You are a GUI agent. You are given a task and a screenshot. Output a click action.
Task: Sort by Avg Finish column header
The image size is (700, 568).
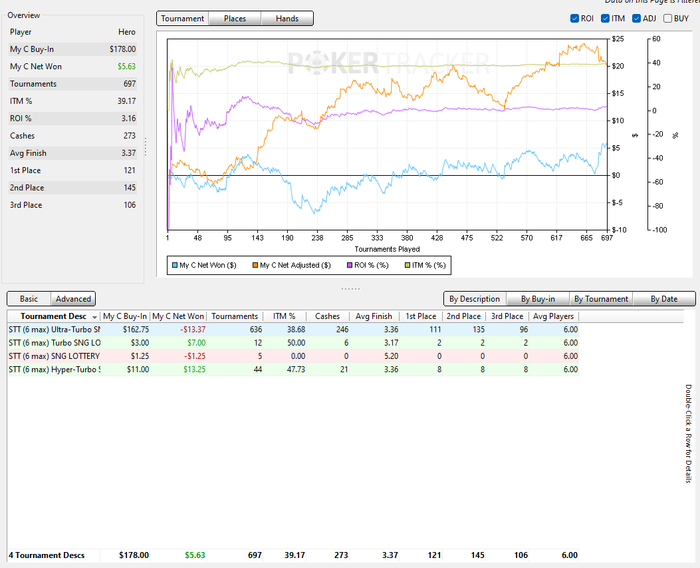[374, 316]
